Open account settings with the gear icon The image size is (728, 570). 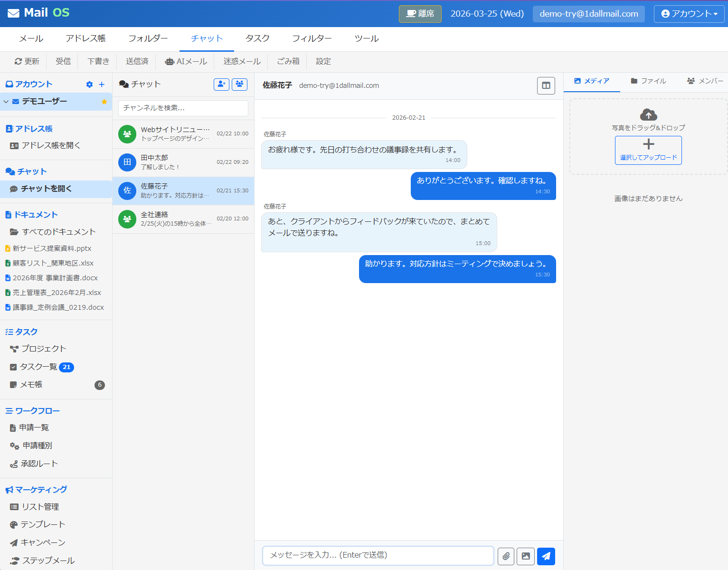pos(89,84)
